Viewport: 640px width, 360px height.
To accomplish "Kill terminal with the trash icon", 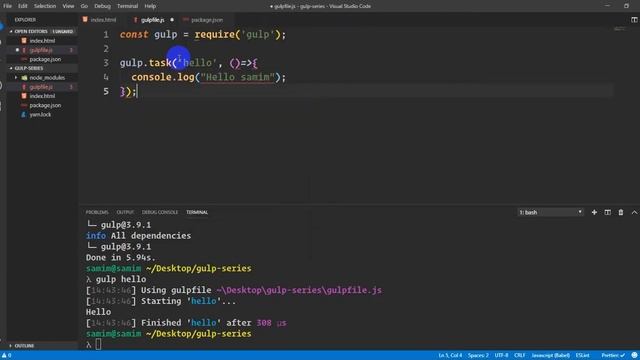I will pyautogui.click(x=621, y=212).
